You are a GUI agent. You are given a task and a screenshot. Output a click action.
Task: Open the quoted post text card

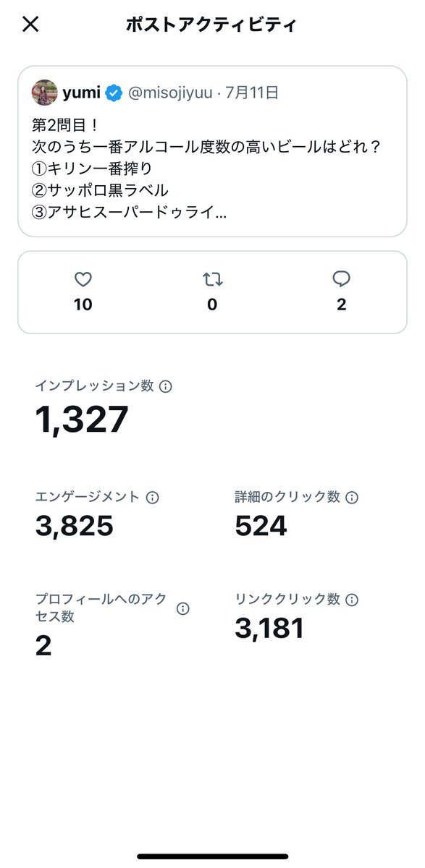tap(212, 151)
